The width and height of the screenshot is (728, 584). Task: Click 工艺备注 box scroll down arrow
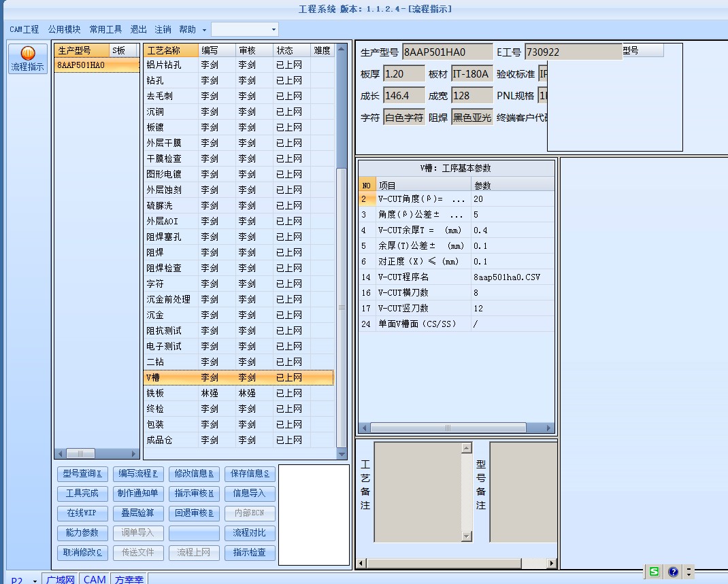click(467, 536)
